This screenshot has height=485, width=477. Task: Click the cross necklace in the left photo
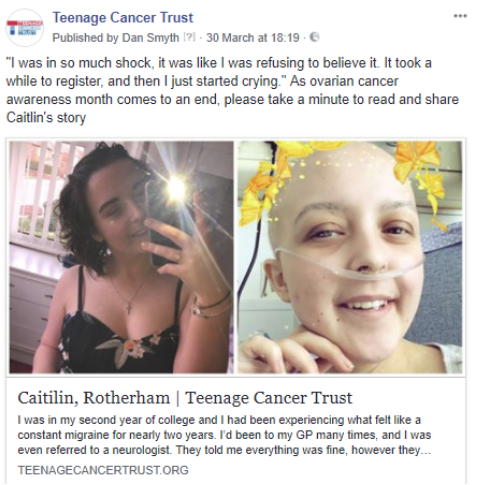pos(128,304)
